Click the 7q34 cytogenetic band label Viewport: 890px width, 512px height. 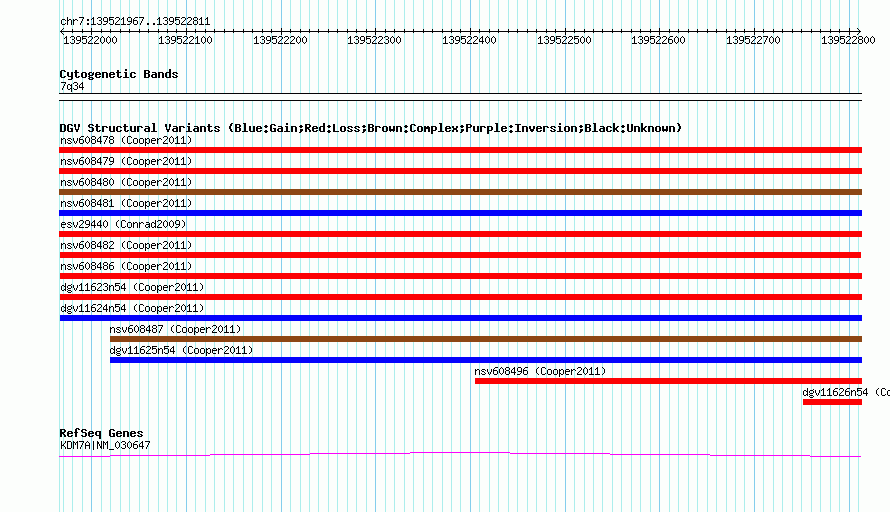coord(72,86)
